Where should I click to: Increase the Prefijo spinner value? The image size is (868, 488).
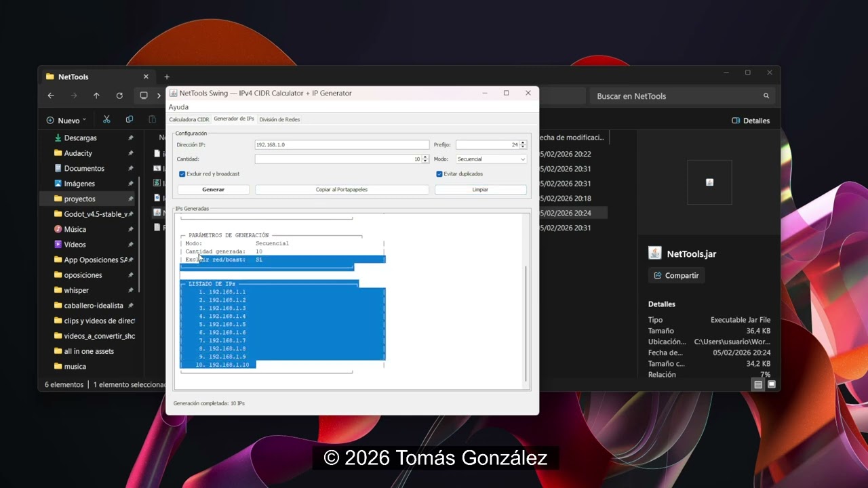(523, 142)
